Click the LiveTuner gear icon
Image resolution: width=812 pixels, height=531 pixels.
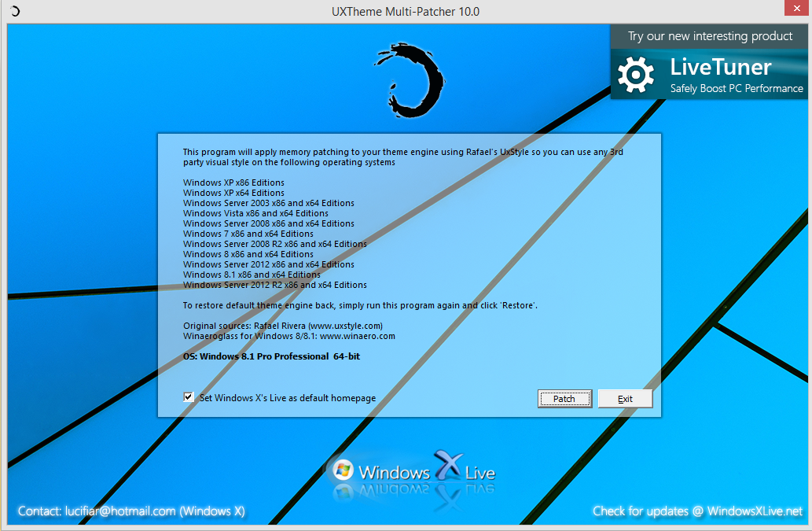click(x=635, y=75)
